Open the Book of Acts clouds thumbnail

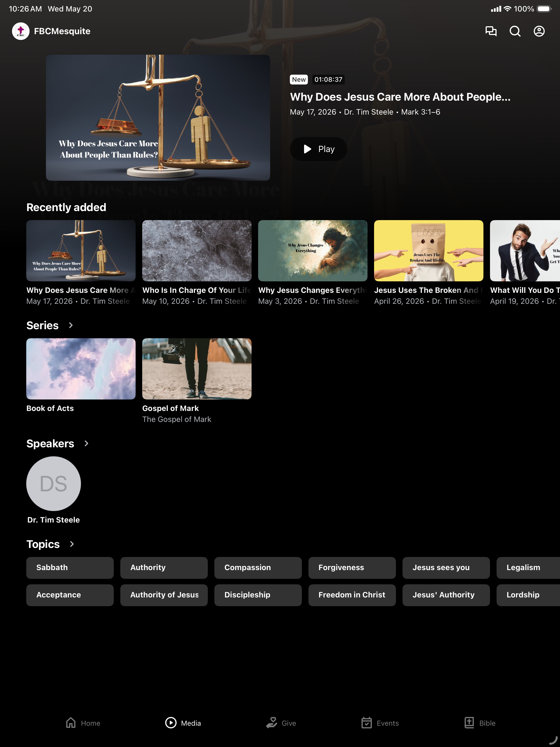[81, 369]
